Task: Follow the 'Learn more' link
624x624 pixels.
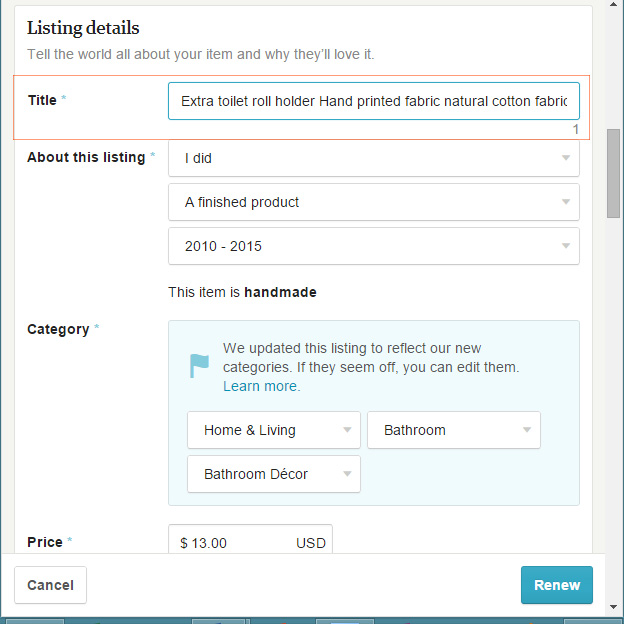Action: (x=260, y=386)
